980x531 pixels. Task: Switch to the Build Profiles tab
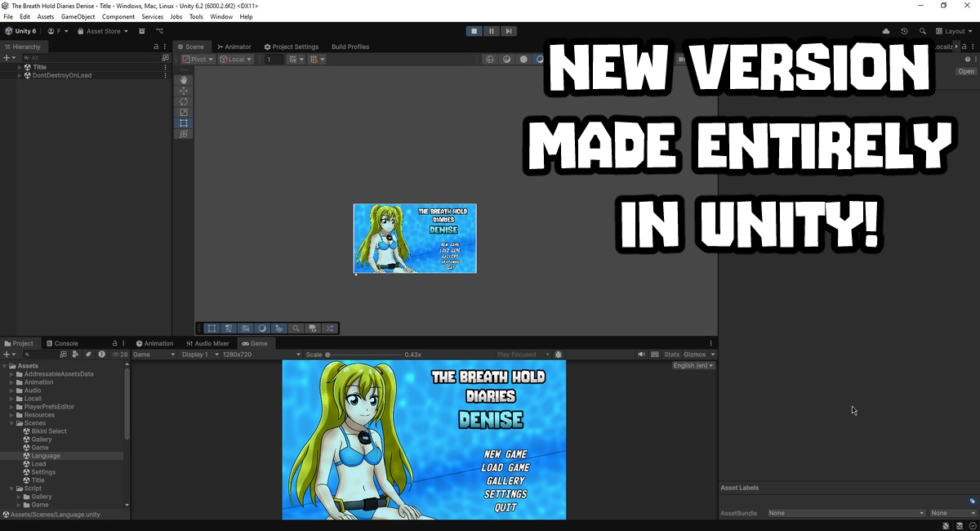click(x=350, y=47)
